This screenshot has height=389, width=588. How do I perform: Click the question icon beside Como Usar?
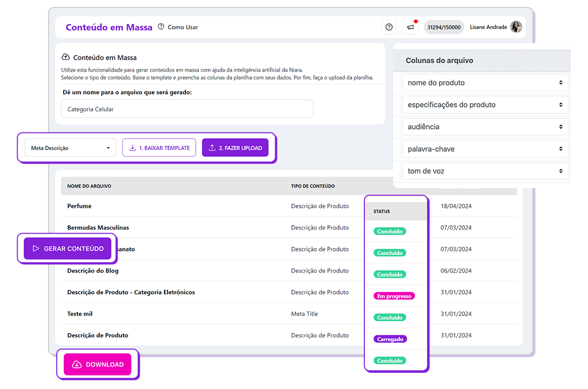point(161,27)
